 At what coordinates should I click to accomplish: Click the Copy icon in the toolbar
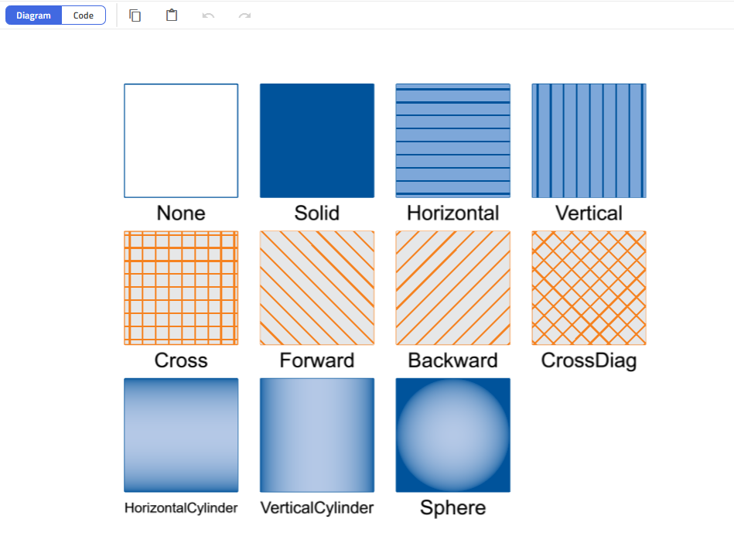click(135, 15)
